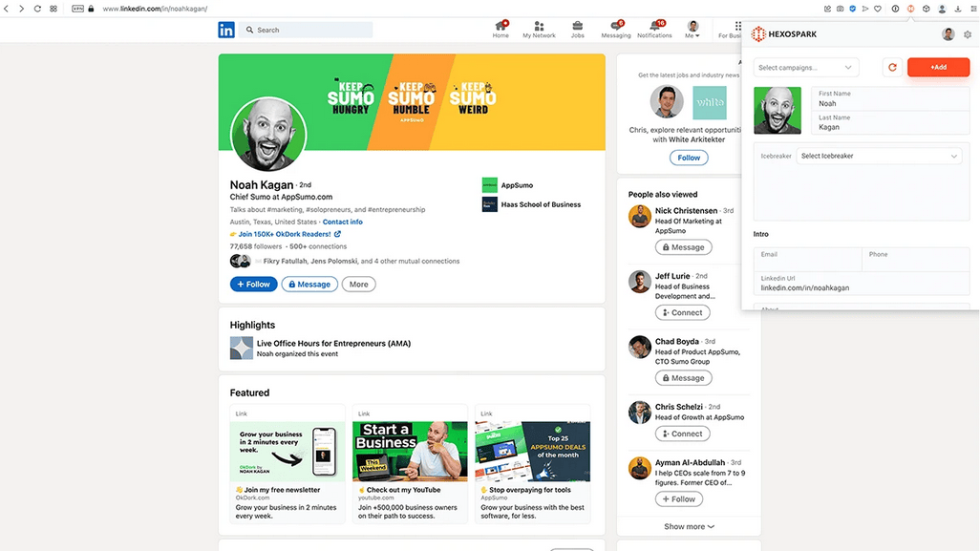980x551 pixels.
Task: Open the Notifications bell icon
Action: tap(653, 26)
